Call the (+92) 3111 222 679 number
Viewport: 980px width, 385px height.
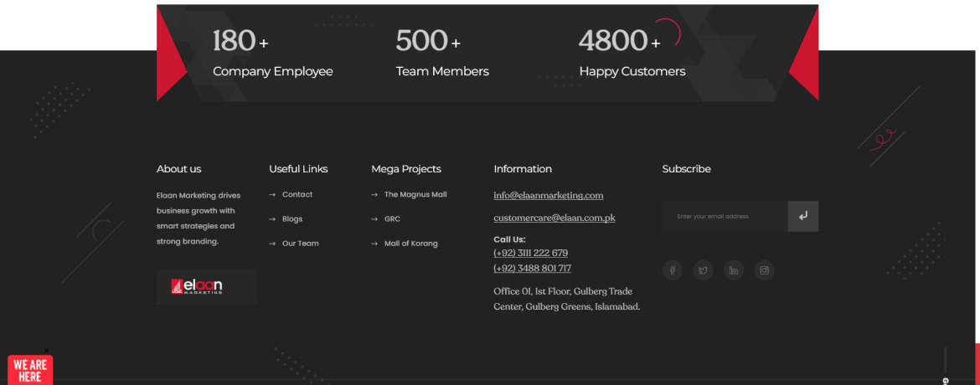pyautogui.click(x=531, y=253)
